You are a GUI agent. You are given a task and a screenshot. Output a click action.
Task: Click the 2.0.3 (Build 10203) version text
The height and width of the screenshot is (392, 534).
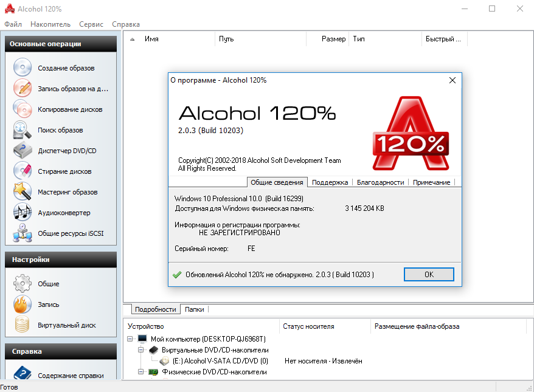tap(210, 130)
